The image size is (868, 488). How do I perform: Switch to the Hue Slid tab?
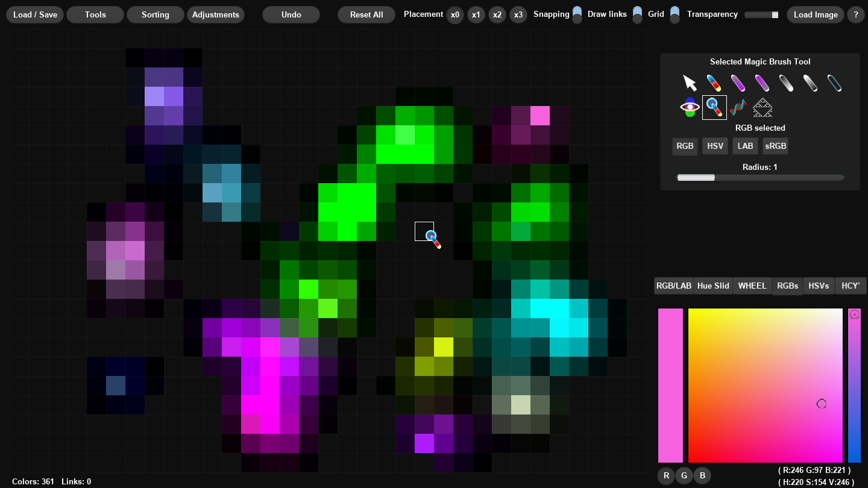point(712,286)
